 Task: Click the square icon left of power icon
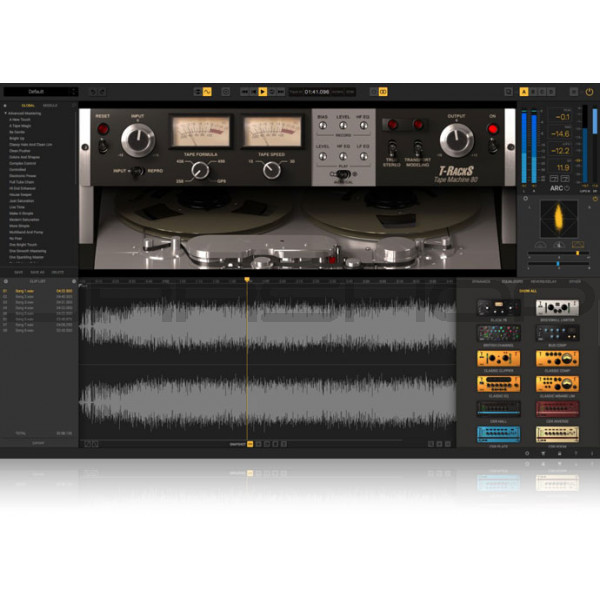point(574,92)
